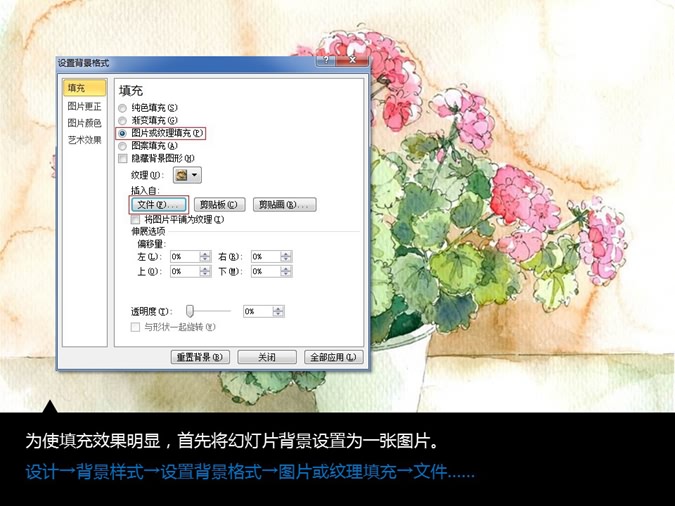Click the 文件 insert-from button
Screen dimensions: 675x506
(158, 205)
